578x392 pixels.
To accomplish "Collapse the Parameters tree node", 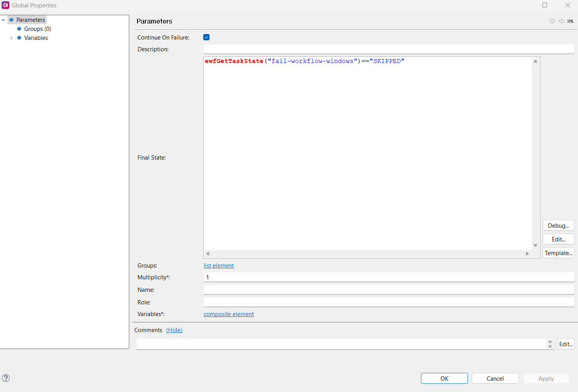I will pos(3,20).
